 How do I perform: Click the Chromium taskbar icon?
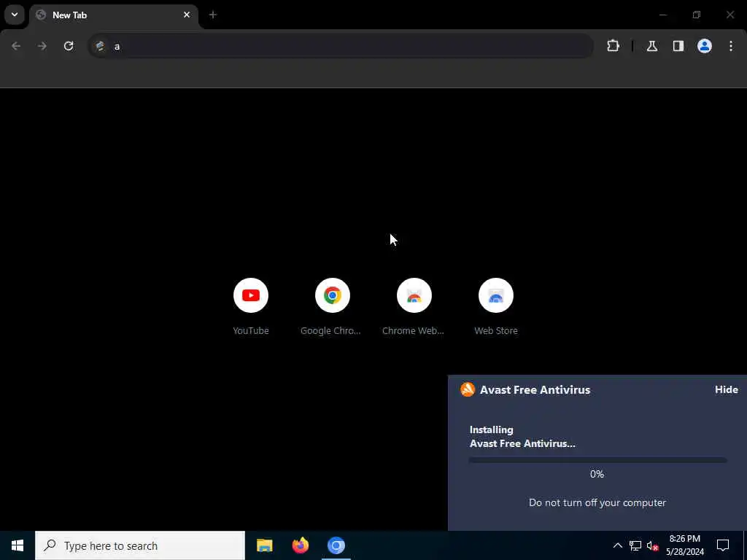click(336, 545)
